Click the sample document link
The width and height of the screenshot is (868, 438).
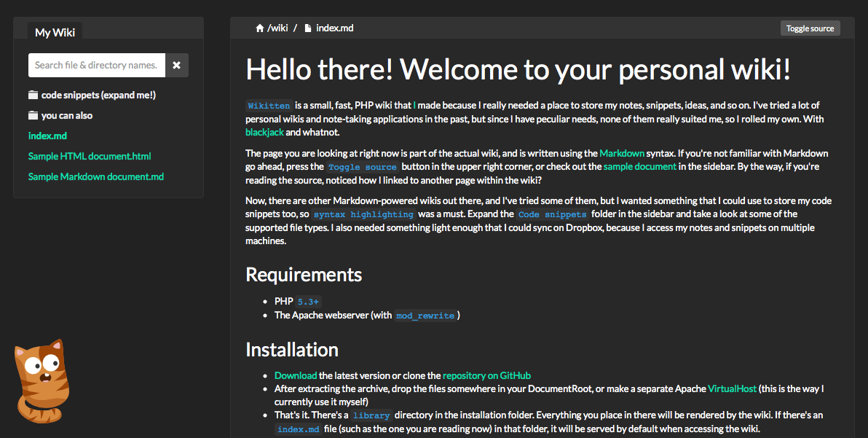click(640, 166)
